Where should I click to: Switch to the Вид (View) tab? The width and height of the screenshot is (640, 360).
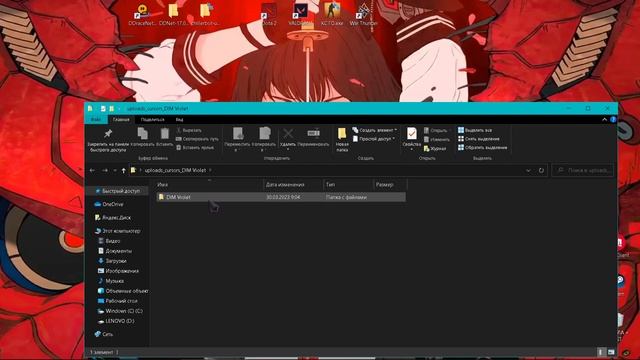pyautogui.click(x=180, y=120)
